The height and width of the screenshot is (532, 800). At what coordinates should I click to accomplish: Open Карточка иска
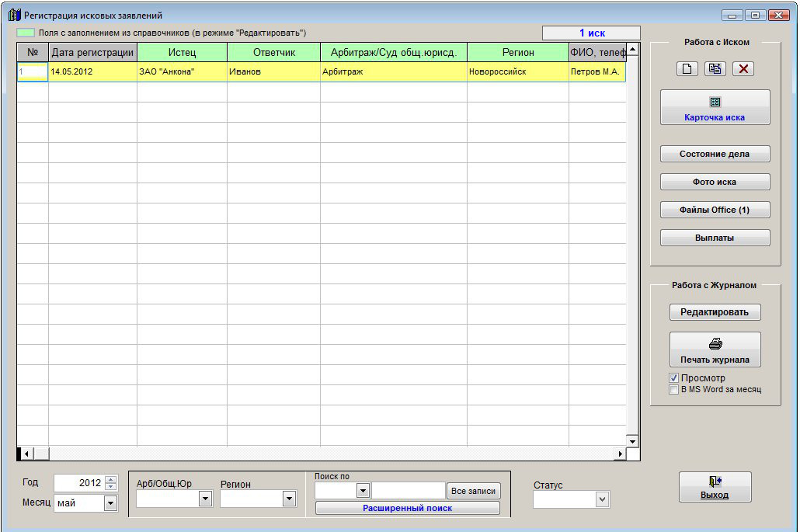[x=715, y=108]
